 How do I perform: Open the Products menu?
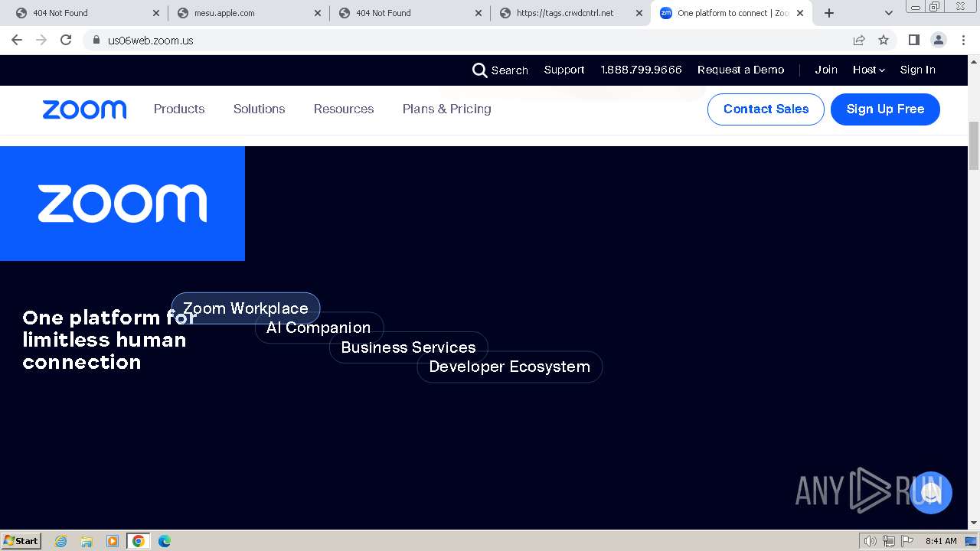[x=179, y=109]
